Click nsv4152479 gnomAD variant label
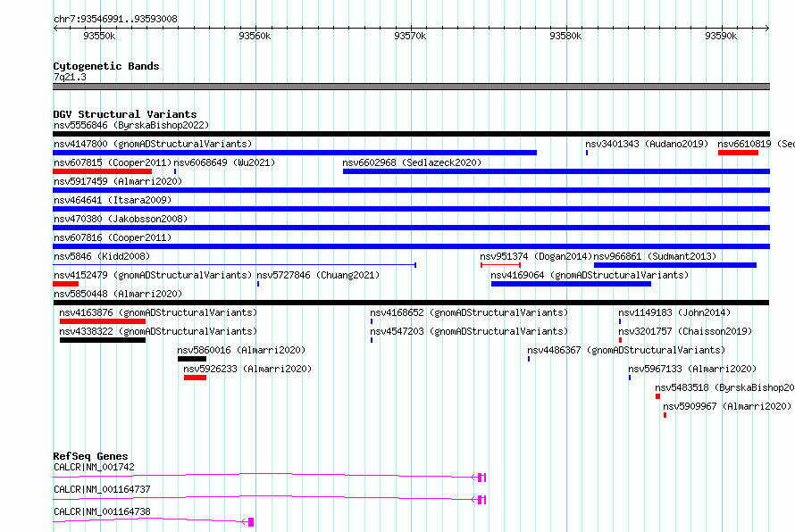The height and width of the screenshot is (532, 795). click(x=153, y=275)
